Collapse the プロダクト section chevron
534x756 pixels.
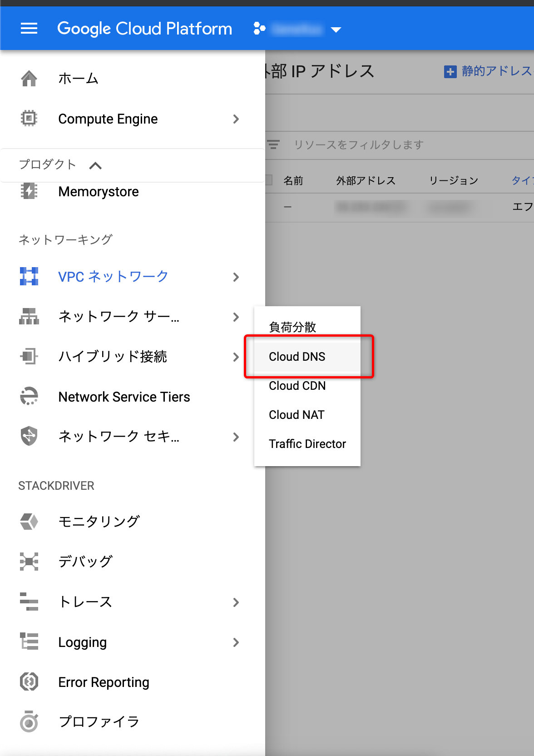(95, 165)
